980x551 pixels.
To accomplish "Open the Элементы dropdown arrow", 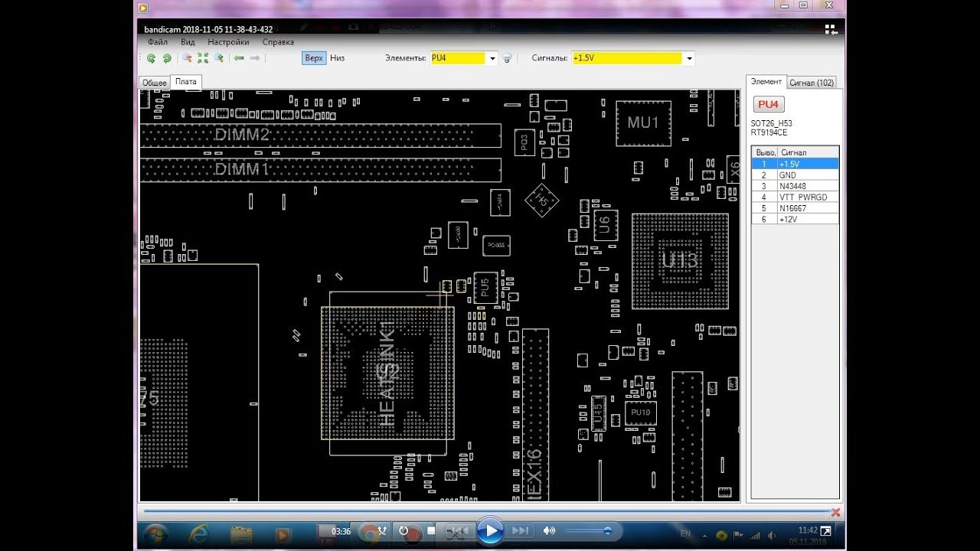I will coord(492,58).
